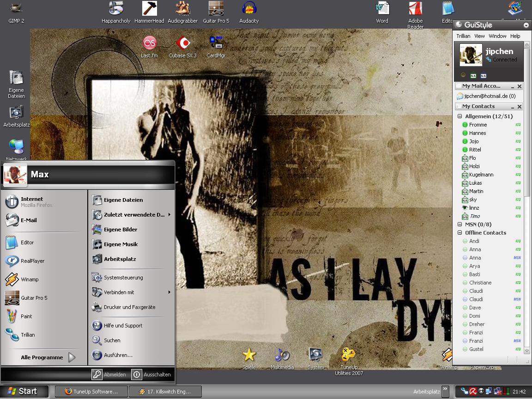Select the Last.fm desktop icon
This screenshot has width=532, height=399.
149,47
